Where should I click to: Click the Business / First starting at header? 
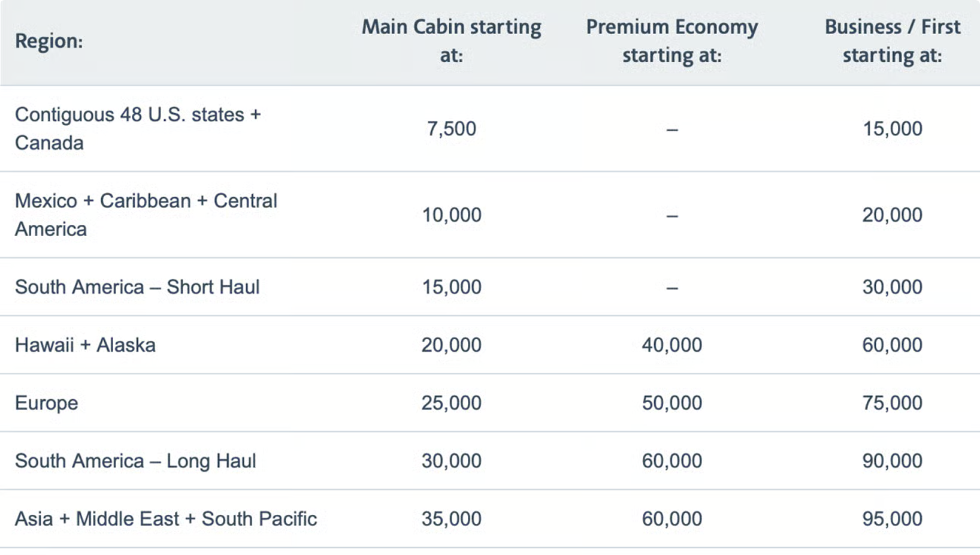[892, 41]
